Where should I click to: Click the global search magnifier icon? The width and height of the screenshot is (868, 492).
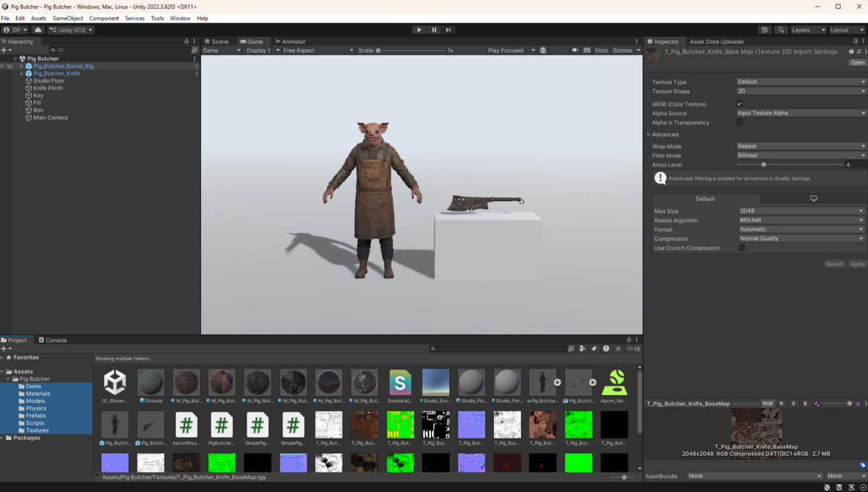tap(781, 30)
